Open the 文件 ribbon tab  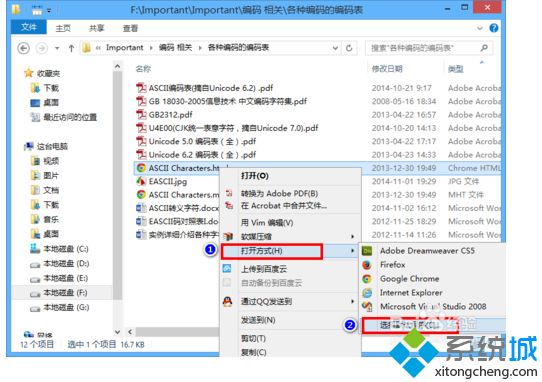click(29, 27)
